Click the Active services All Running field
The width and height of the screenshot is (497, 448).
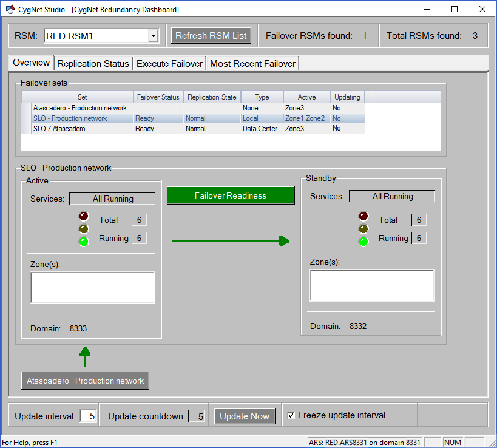(112, 199)
